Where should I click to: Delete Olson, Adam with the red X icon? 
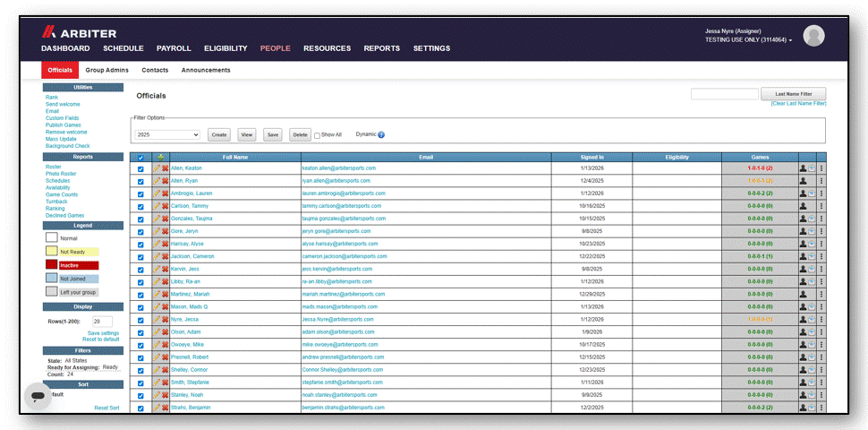pyautogui.click(x=165, y=332)
